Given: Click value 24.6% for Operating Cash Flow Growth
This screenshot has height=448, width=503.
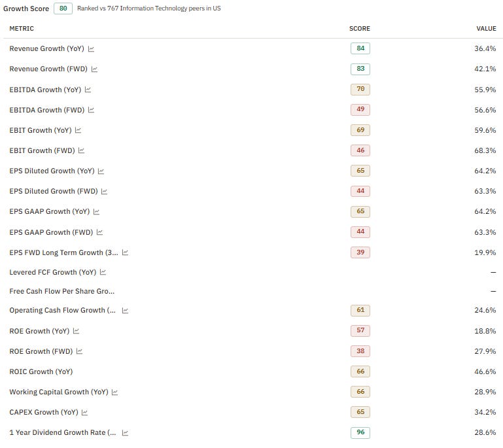Looking at the screenshot, I should point(485,311).
